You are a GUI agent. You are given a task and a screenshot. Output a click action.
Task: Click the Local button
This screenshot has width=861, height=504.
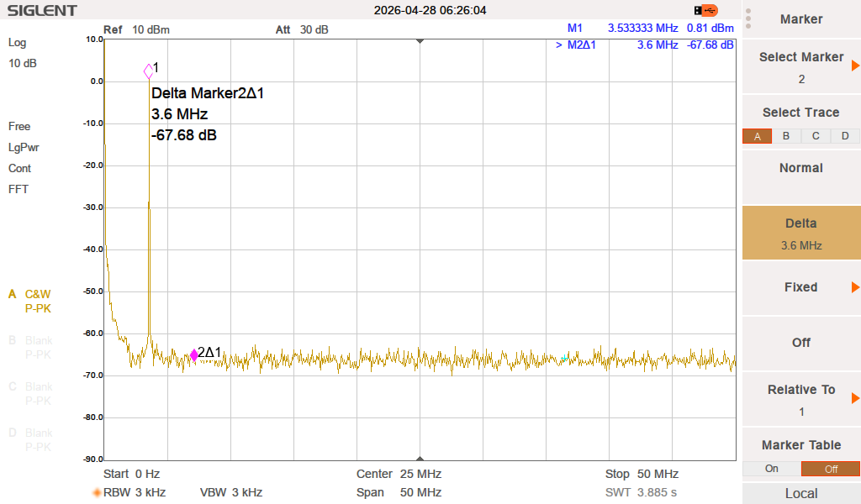(800, 493)
